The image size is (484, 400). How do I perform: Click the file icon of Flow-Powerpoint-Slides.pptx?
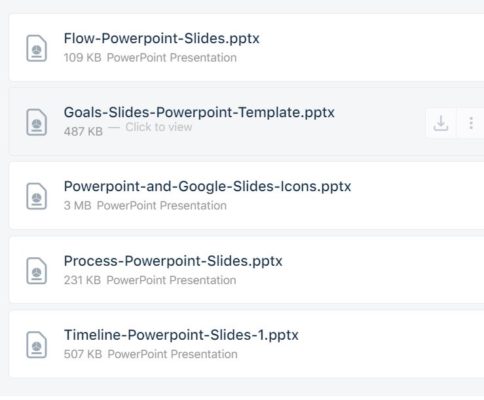click(37, 48)
